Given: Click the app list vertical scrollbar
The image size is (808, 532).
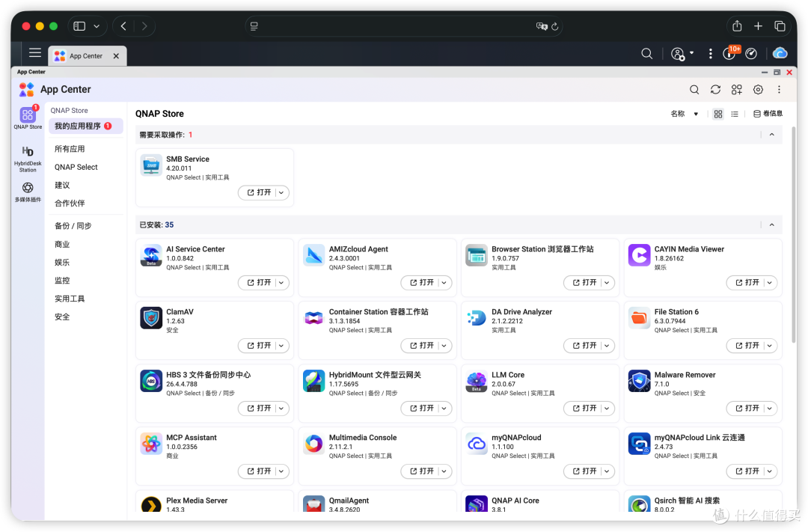Looking at the screenshot, I should (794, 234).
